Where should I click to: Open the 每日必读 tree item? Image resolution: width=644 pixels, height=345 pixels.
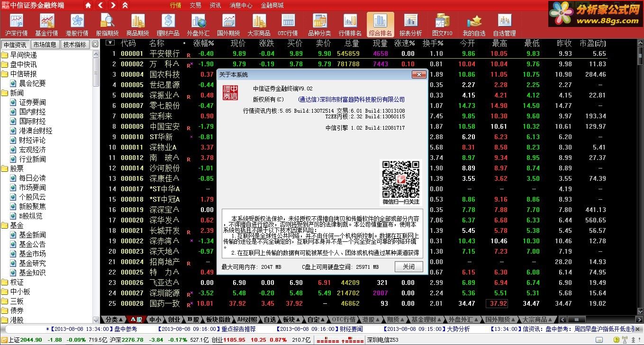[33, 178]
